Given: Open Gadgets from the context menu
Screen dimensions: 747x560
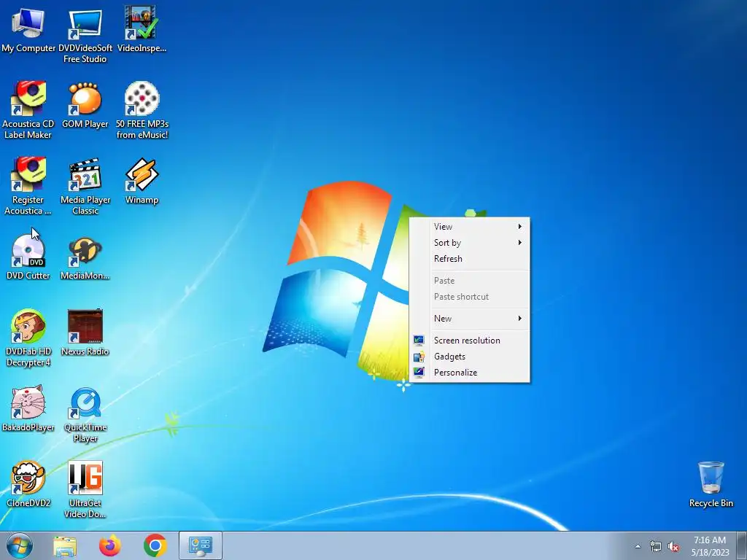Looking at the screenshot, I should pyautogui.click(x=469, y=357).
